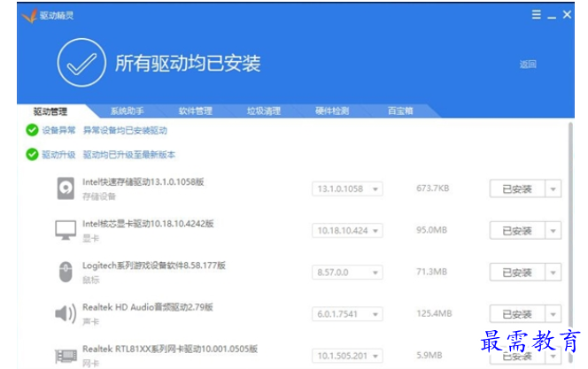The height and width of the screenshot is (369, 588).
Task: Open version dropdown showing 8.57.0.0
Action: 347,273
